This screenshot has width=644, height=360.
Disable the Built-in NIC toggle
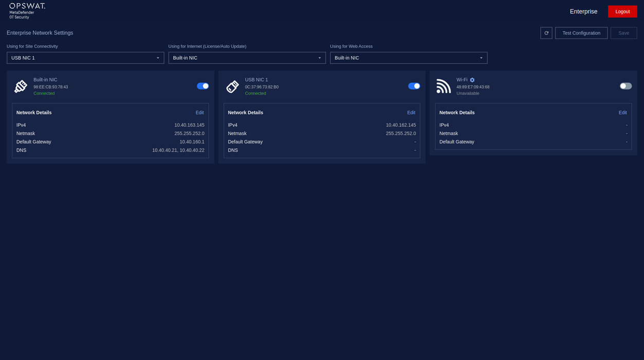pyautogui.click(x=203, y=86)
